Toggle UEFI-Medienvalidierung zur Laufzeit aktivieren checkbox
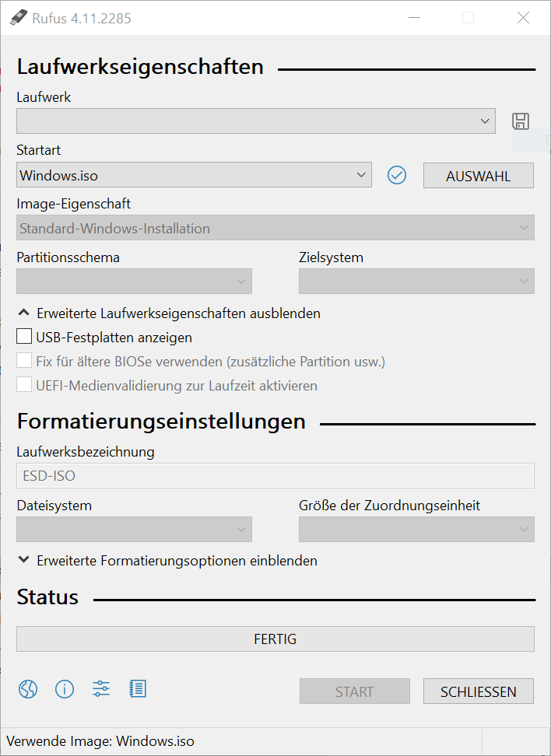The height and width of the screenshot is (756, 551). (x=24, y=384)
